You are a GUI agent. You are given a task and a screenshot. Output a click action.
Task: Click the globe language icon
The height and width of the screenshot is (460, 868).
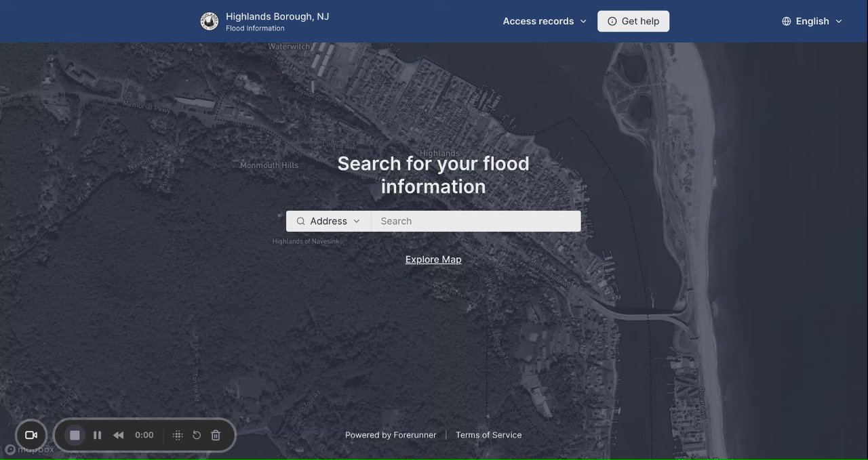point(787,21)
